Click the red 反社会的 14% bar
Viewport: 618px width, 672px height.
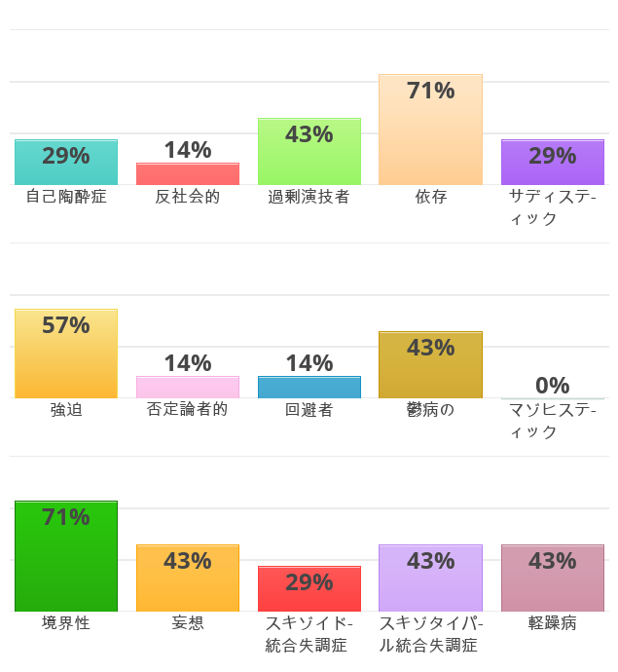pos(188,174)
